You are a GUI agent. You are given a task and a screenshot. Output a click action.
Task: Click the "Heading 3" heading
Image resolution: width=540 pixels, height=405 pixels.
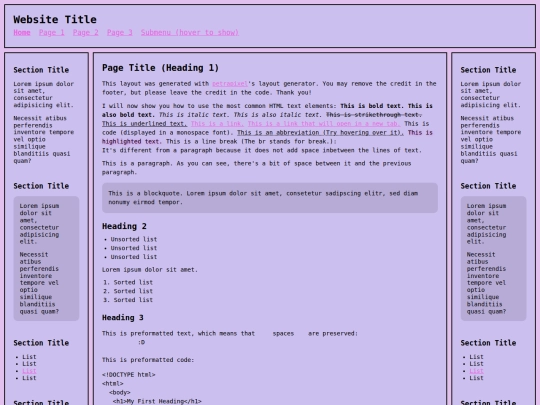123,318
